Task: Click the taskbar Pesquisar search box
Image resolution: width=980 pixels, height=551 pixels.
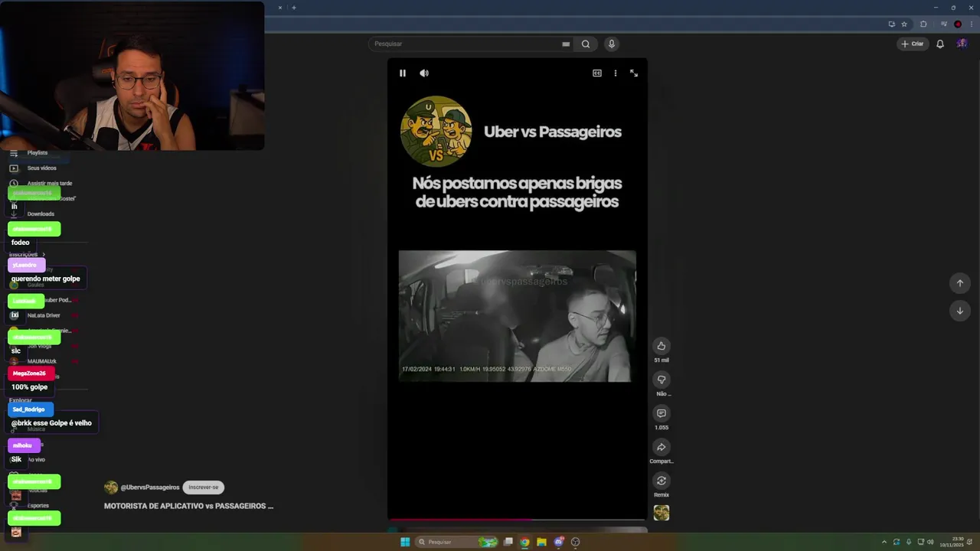Action: tap(458, 542)
